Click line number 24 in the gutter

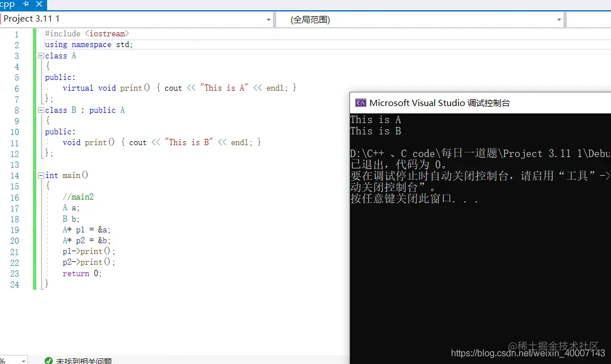(14, 285)
